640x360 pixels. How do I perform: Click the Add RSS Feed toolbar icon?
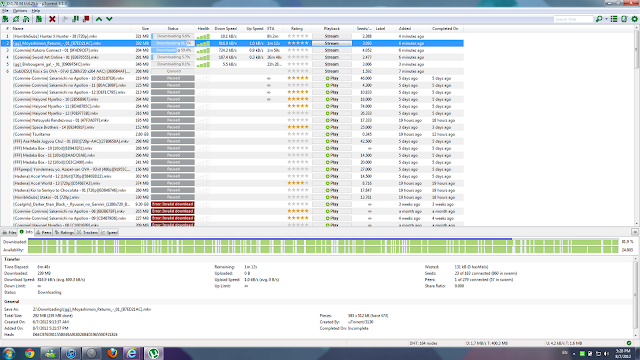pos(26,19)
